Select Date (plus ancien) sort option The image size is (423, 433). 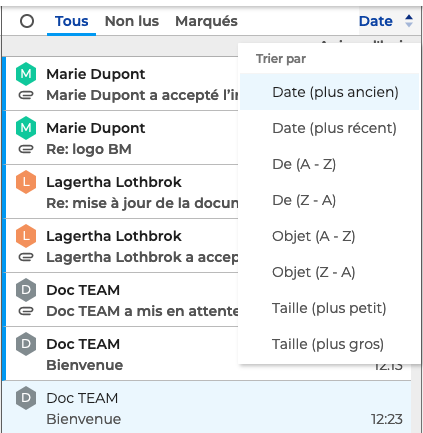coord(329,92)
